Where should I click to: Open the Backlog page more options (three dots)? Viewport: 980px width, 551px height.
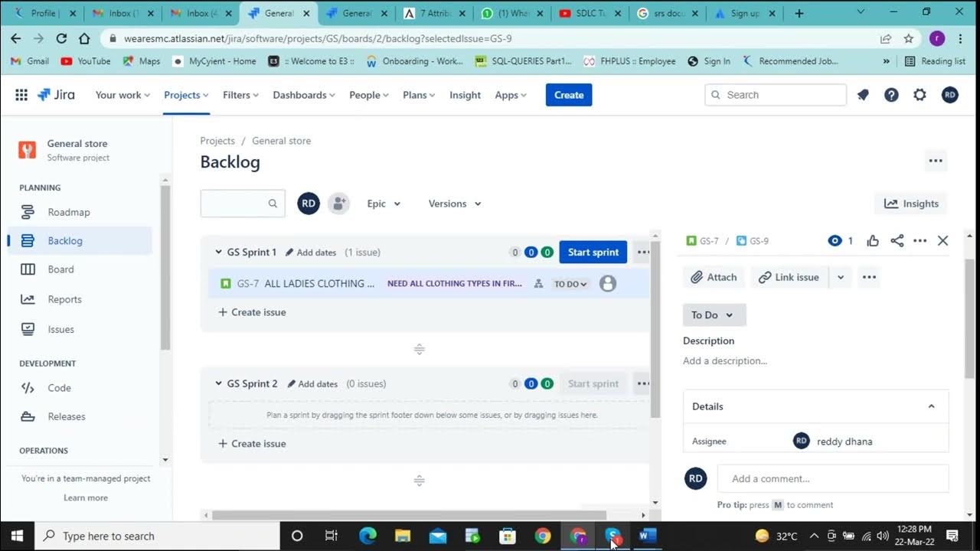(x=936, y=161)
